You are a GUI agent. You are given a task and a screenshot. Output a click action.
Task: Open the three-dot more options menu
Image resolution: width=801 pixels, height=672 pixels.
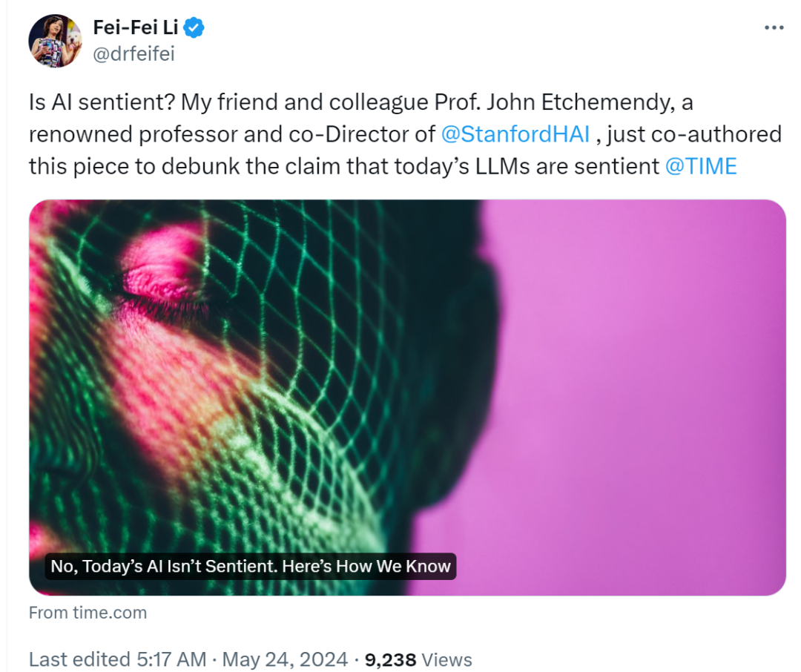[774, 27]
